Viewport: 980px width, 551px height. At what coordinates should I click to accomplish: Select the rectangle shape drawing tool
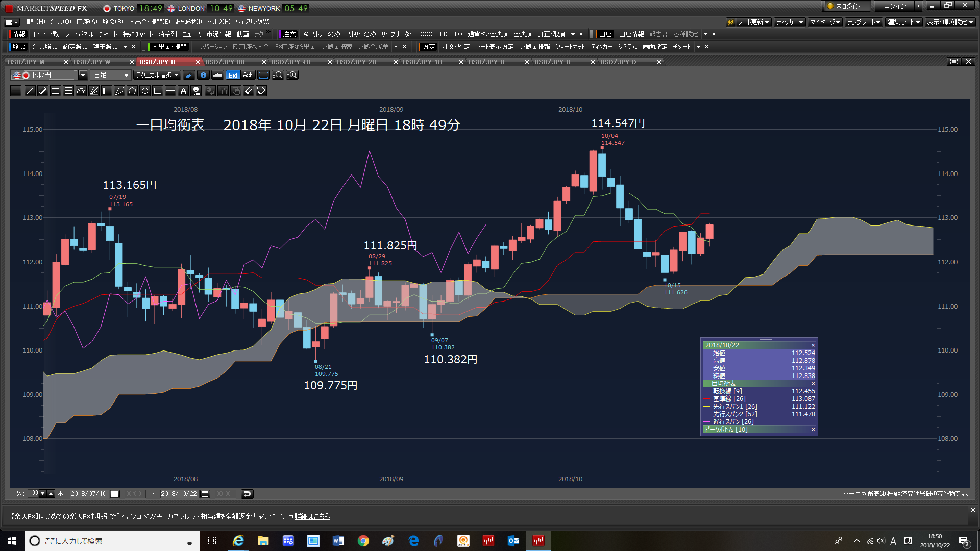click(158, 91)
